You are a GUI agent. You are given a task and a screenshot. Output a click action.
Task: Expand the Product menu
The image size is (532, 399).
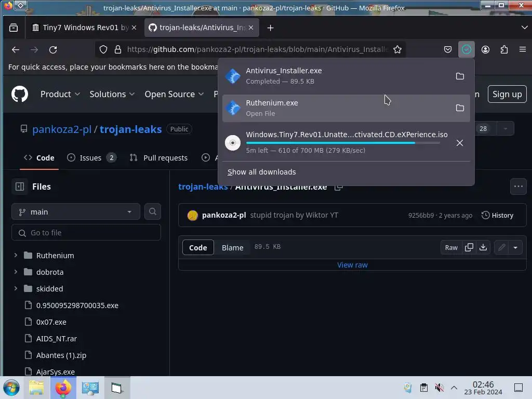[x=60, y=94]
